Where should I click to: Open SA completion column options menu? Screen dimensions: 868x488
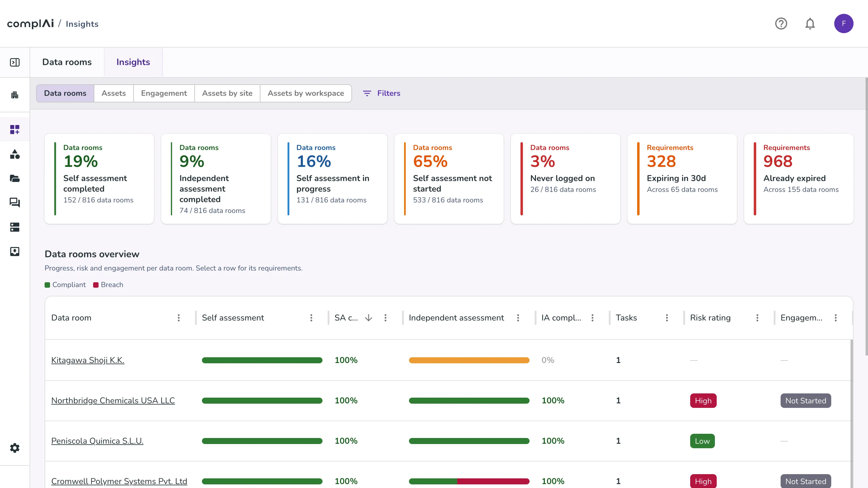(385, 318)
